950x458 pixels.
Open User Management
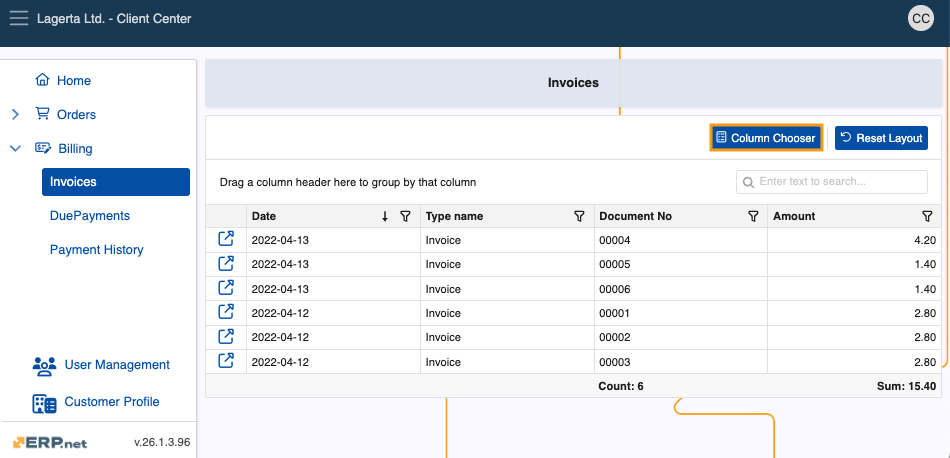tap(117, 365)
